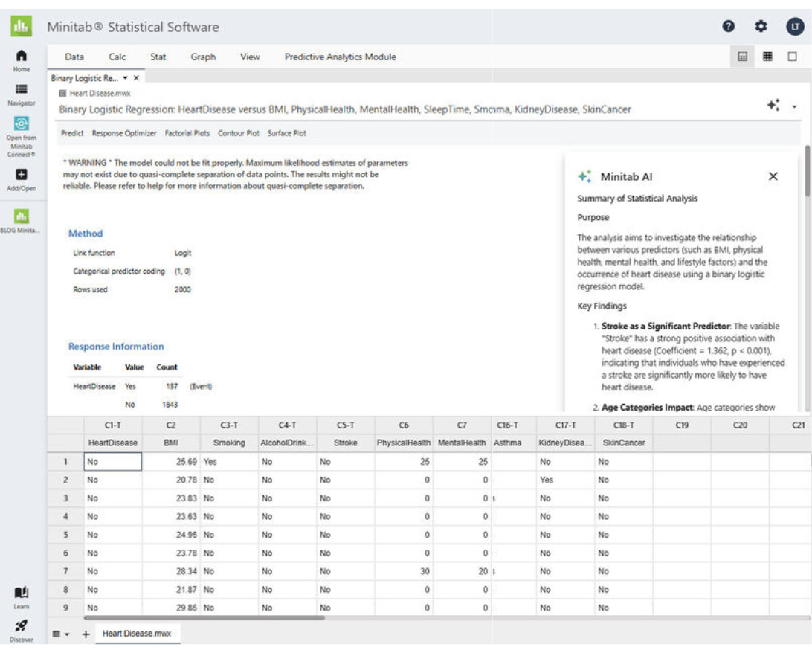The image size is (812, 653).
Task: Select the C17-T KidneyDisease column header
Action: coord(565,434)
